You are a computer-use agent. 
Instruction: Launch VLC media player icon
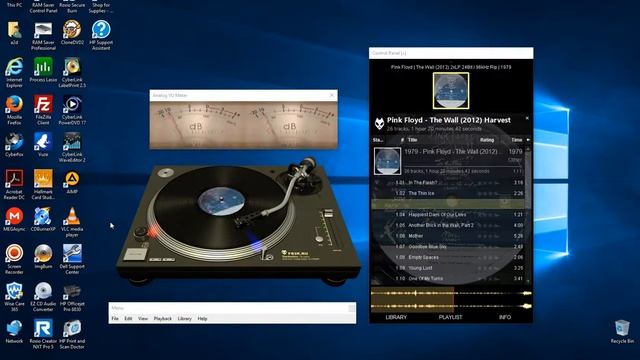click(x=72, y=222)
